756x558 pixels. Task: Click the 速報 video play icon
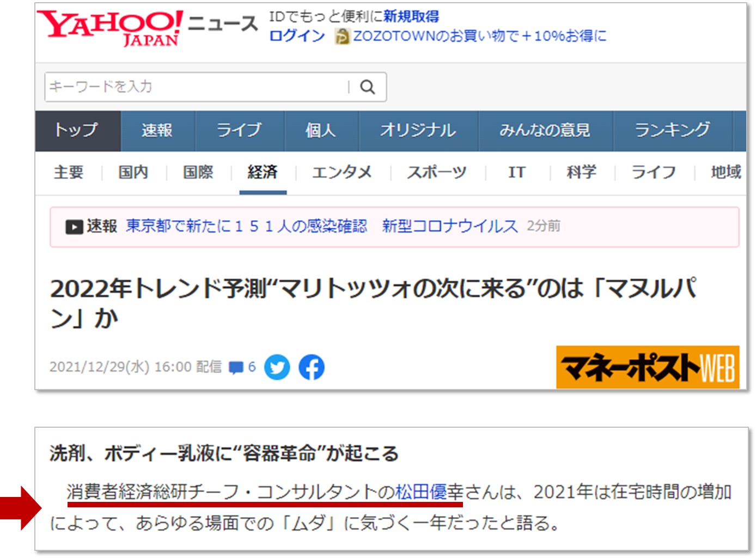pyautogui.click(x=74, y=227)
